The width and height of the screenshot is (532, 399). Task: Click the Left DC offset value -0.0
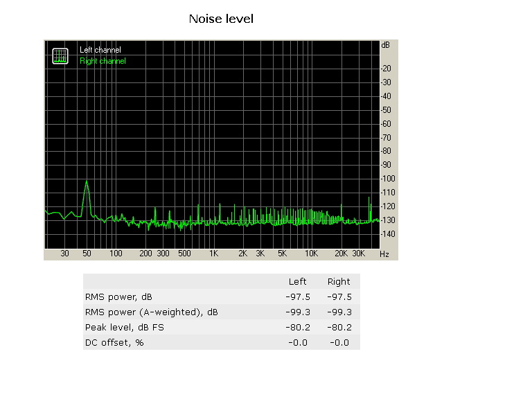click(x=298, y=343)
